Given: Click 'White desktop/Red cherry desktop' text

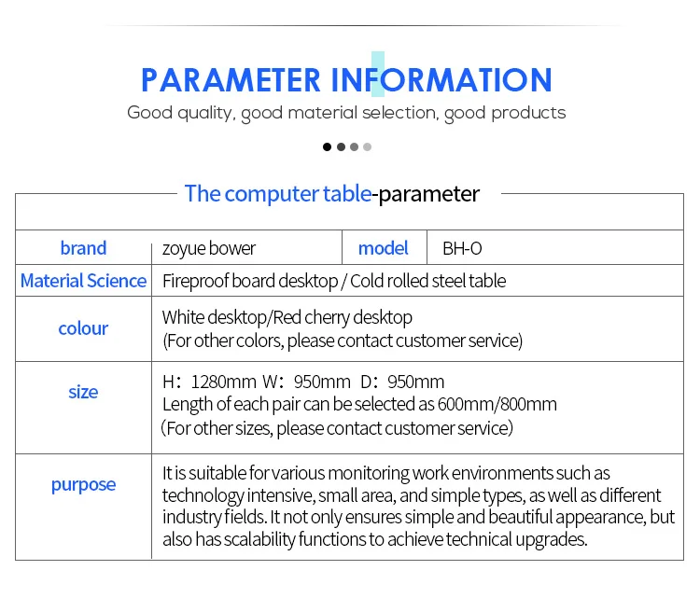Looking at the screenshot, I should 287,317.
